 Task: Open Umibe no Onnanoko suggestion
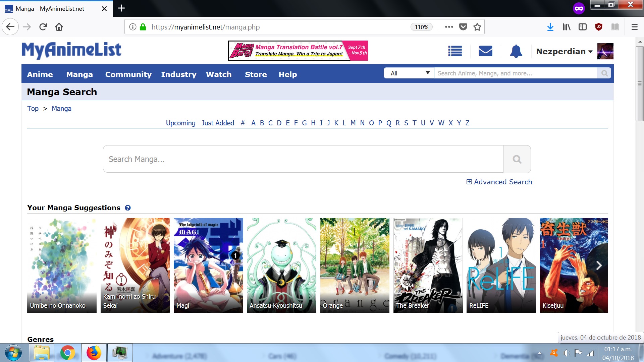[x=62, y=265]
